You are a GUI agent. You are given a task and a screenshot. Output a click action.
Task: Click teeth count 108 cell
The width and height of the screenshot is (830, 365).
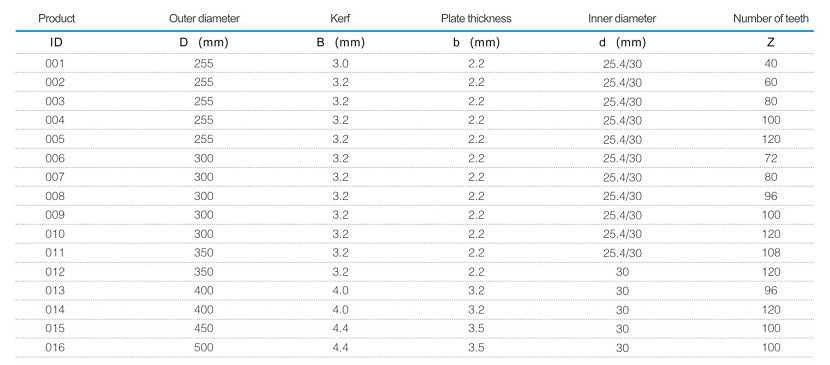coord(771,253)
